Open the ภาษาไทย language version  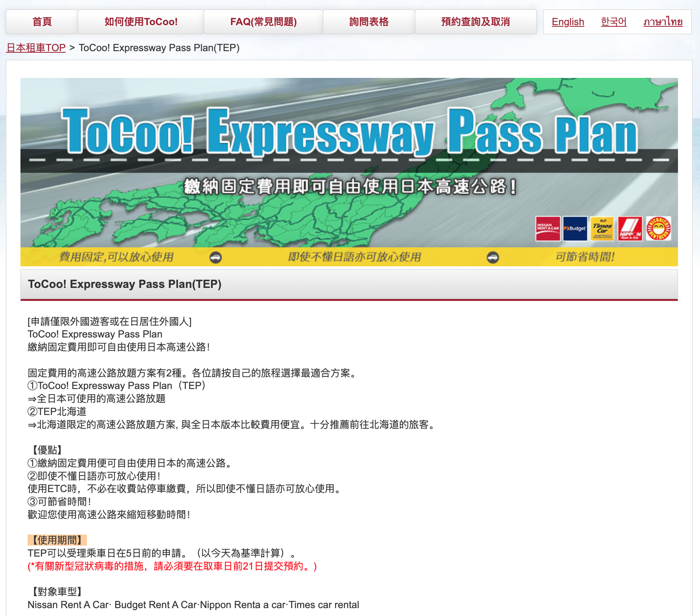(663, 22)
